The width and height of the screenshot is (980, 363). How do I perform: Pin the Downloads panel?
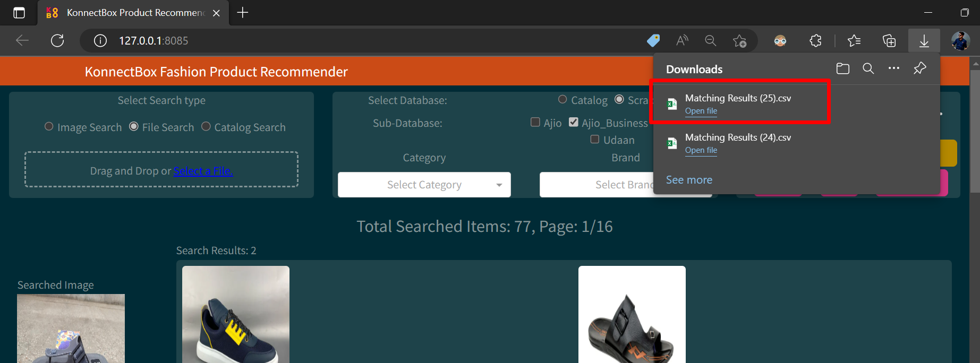coord(919,68)
